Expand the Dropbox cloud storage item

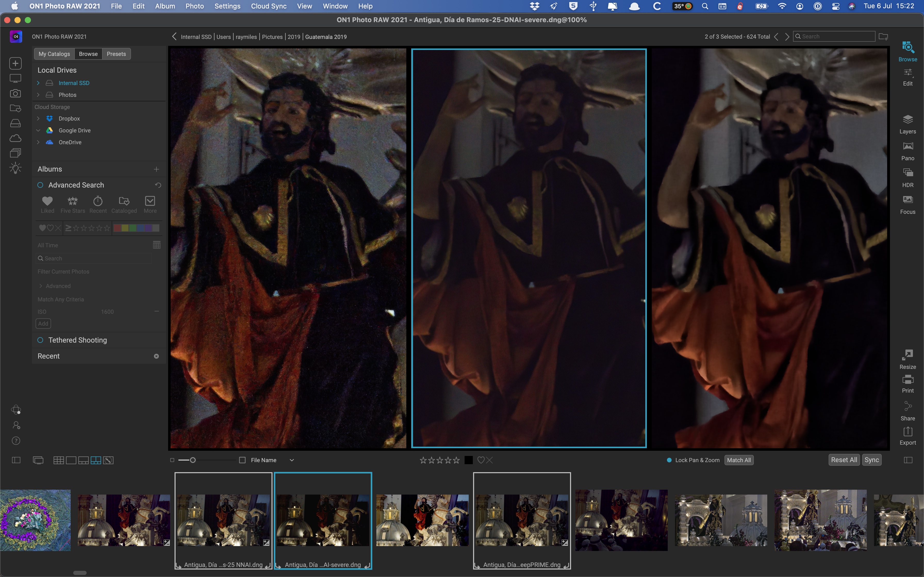pos(38,119)
